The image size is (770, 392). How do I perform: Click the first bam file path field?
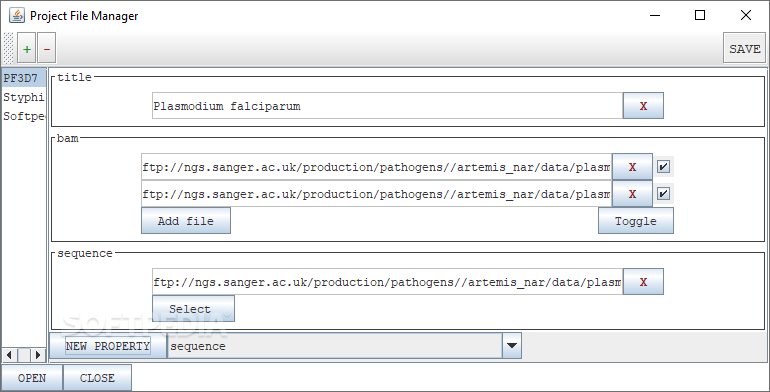[x=376, y=167]
